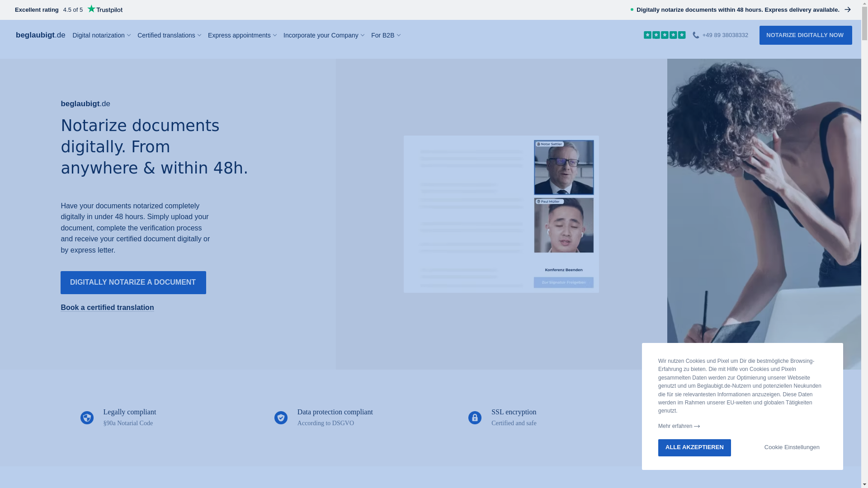The image size is (868, 488).
Task: Click the Notarize documents digitally headline
Action: click(154, 147)
